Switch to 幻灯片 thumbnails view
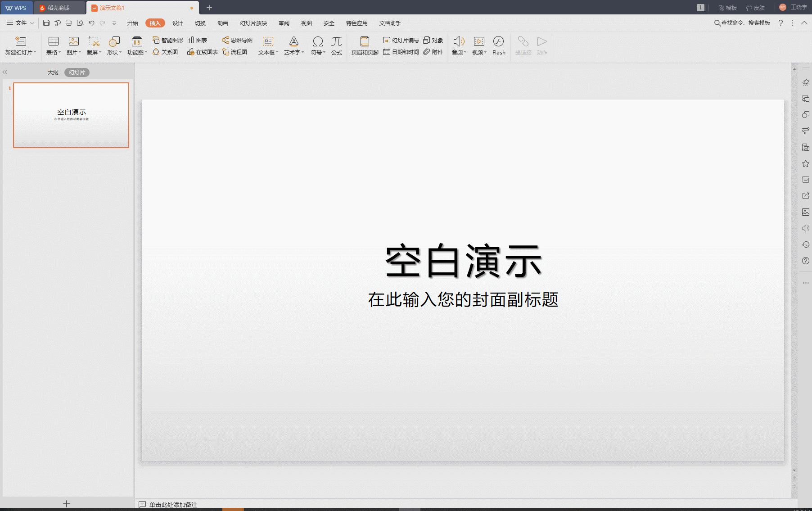812x511 pixels. pyautogui.click(x=77, y=72)
